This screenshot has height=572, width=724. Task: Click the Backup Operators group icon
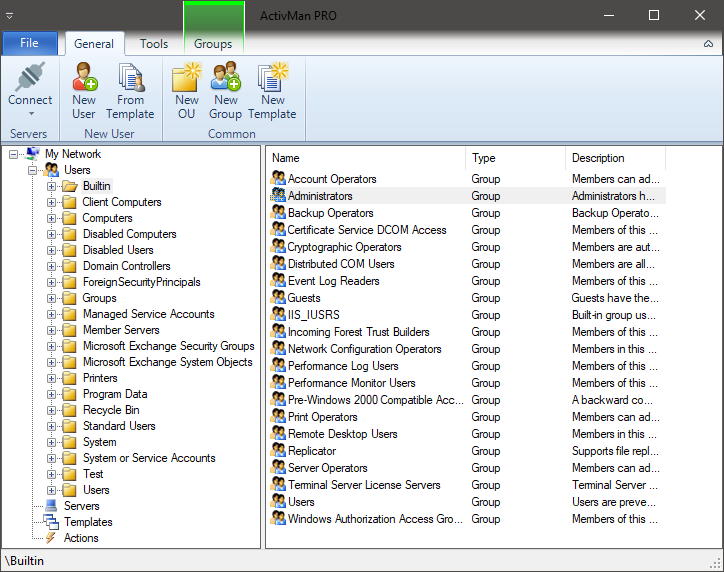[278, 212]
